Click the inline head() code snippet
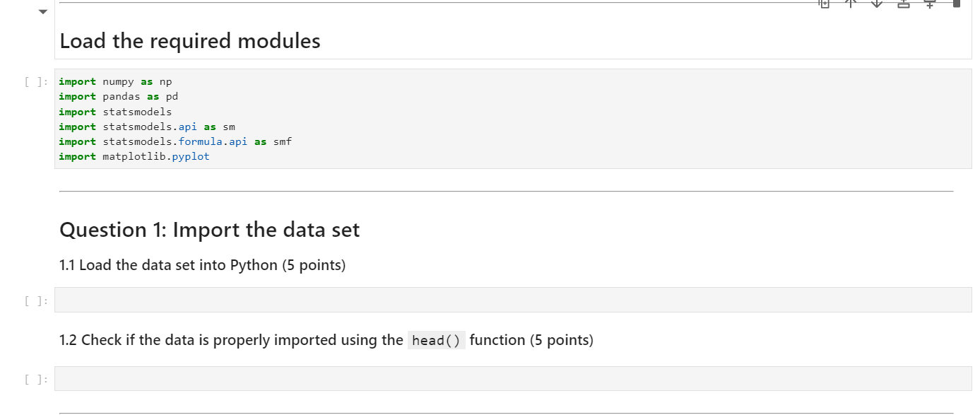Image resolution: width=980 pixels, height=415 pixels. (437, 340)
